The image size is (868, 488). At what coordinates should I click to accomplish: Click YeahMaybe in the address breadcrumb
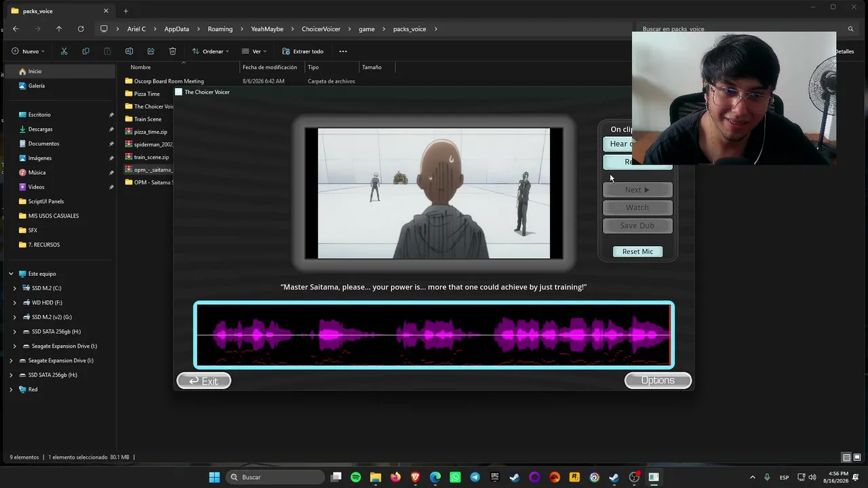tap(267, 29)
